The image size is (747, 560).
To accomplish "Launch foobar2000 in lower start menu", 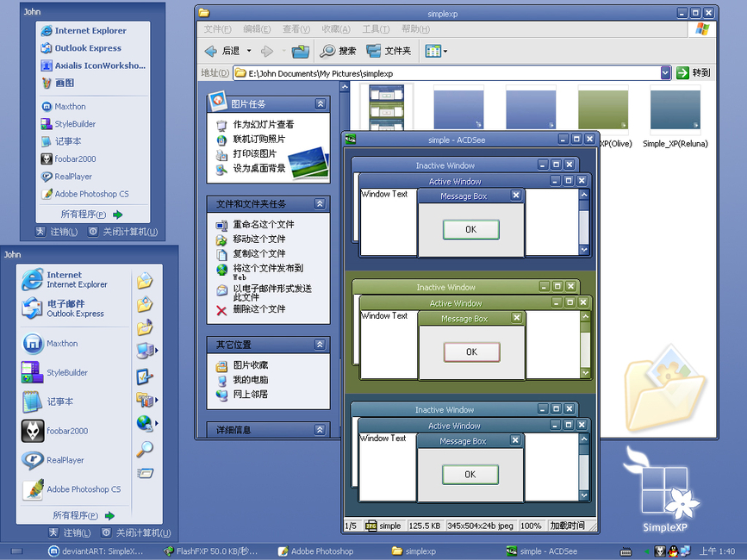I will [54, 431].
